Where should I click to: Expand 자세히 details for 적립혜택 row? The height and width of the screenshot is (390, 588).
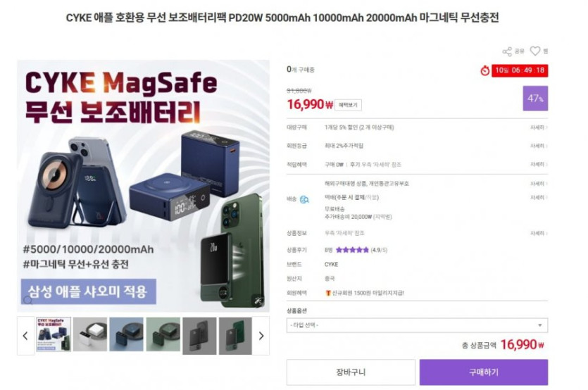coord(539,164)
